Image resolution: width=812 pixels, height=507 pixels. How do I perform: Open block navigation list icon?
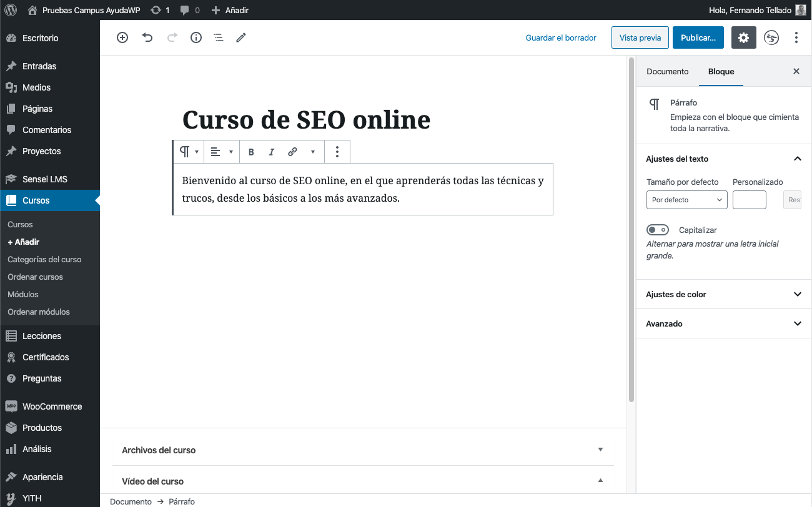tap(219, 37)
